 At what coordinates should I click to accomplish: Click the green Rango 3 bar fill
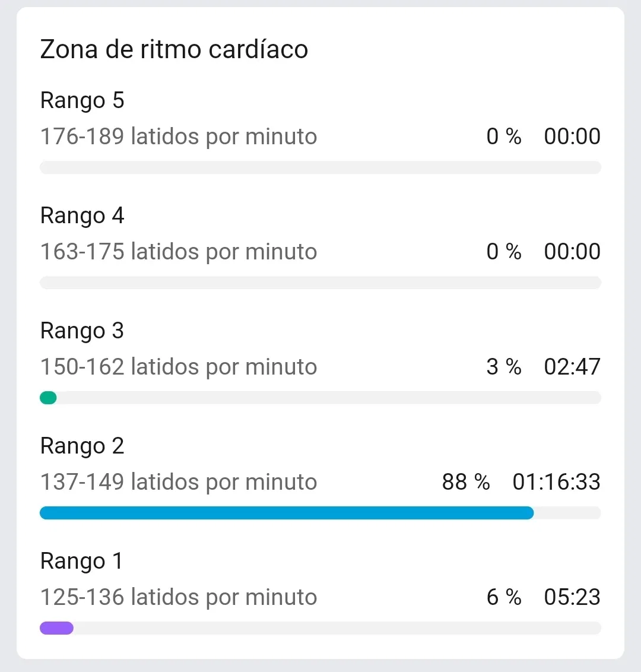tap(48, 398)
